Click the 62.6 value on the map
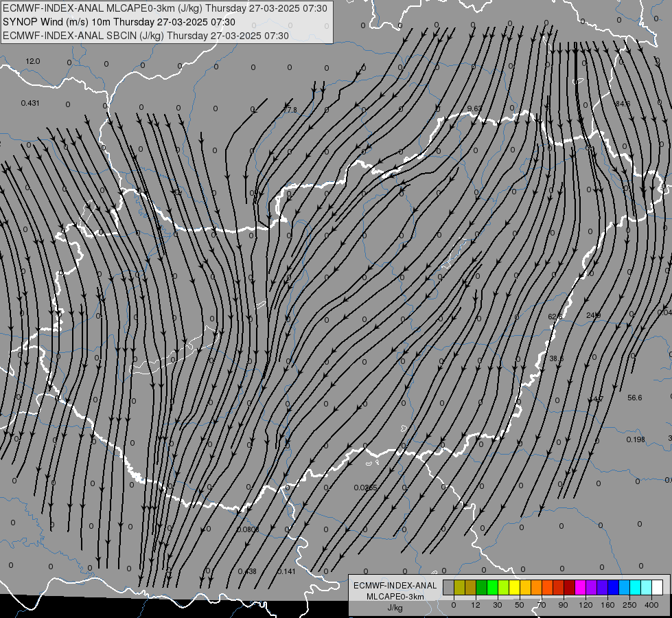The width and height of the screenshot is (672, 618). pos(555,317)
